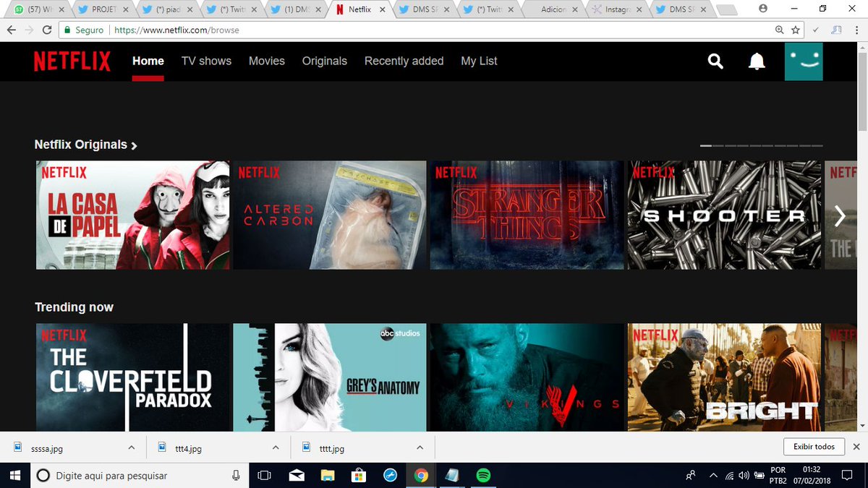Reload the Netflix page
Viewport: 868px width, 488px height.
(47, 30)
